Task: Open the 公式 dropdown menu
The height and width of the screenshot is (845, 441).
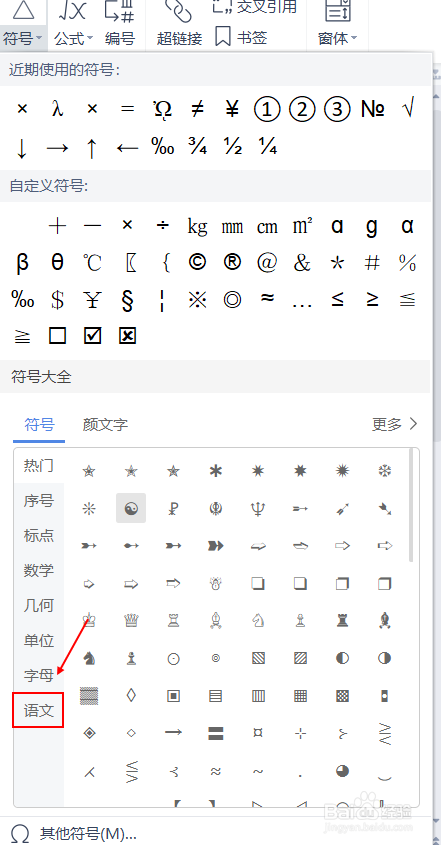Action: pos(73,39)
